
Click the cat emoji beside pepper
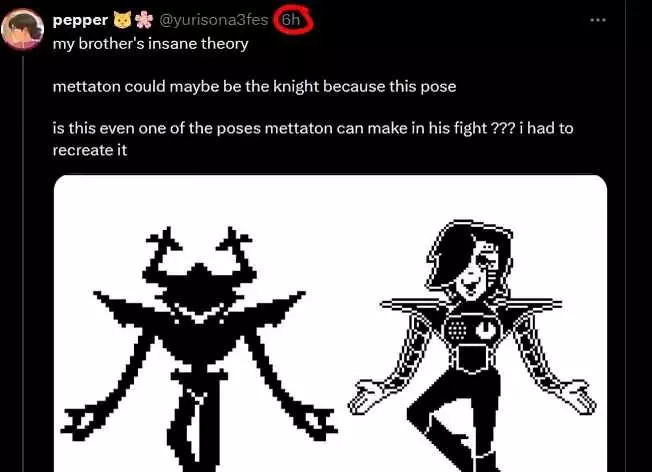[x=122, y=20]
